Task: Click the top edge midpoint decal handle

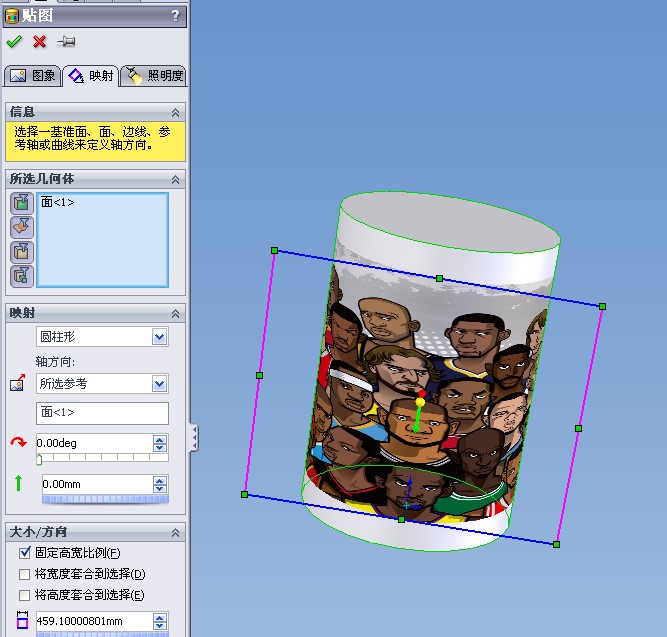Action: [439, 278]
